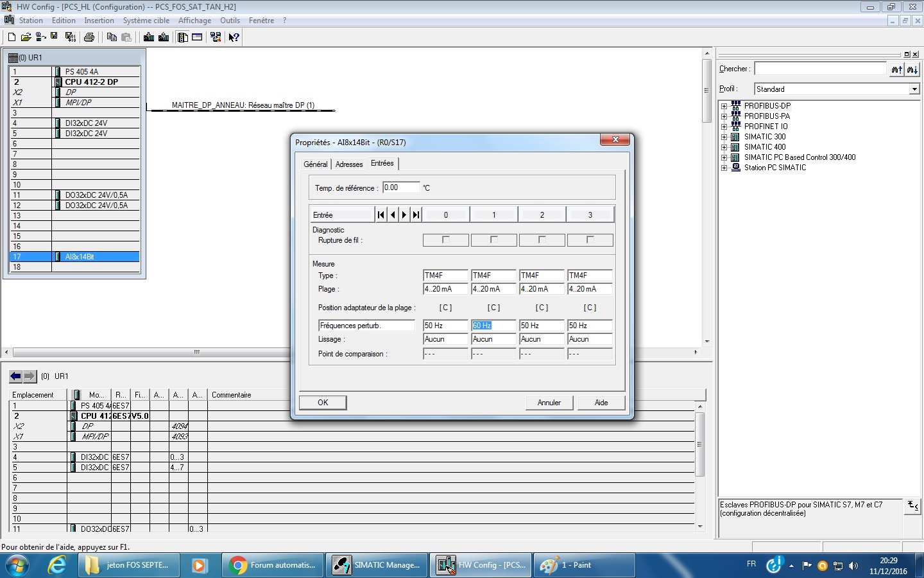The image size is (924, 578).
Task: Click OK in the properties dialog
Action: (x=323, y=403)
